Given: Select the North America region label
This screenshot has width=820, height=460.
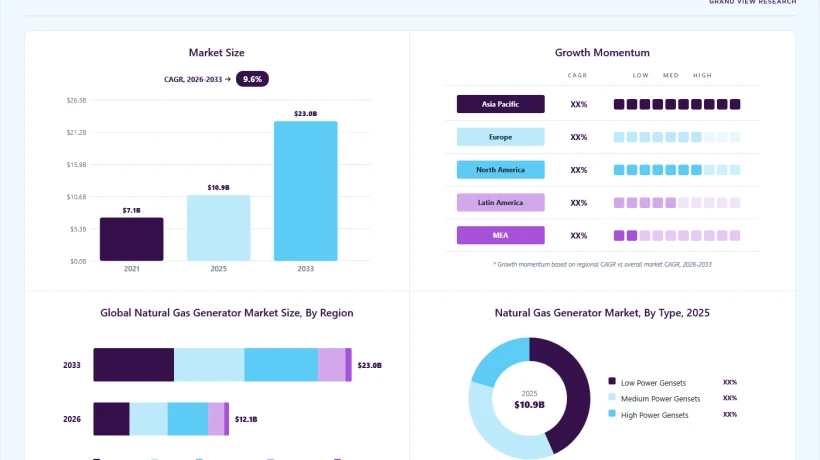Looking at the screenshot, I should pyautogui.click(x=500, y=170).
